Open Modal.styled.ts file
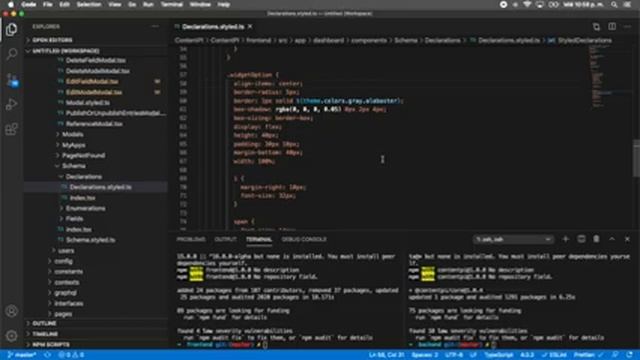The width and height of the screenshot is (640, 360). 88,102
